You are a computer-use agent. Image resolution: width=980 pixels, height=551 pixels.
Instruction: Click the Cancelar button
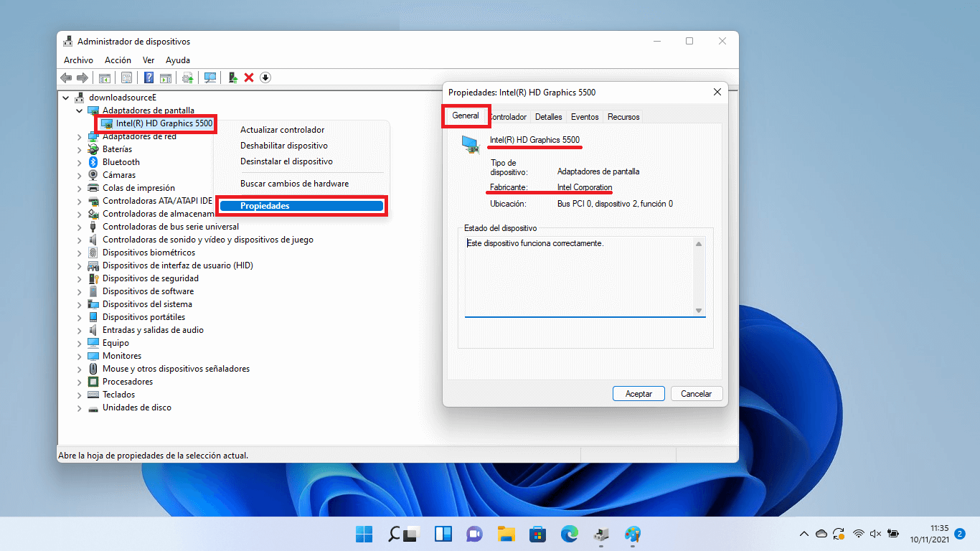click(696, 394)
